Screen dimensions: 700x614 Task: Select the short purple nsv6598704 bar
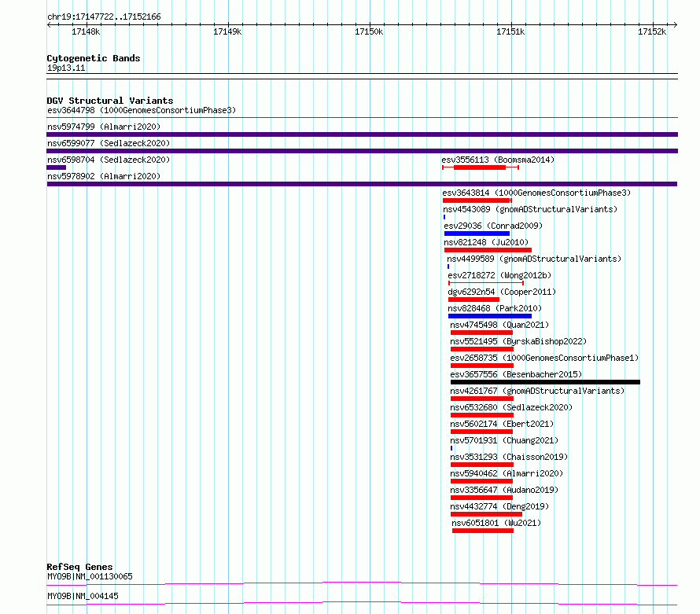[57, 167]
